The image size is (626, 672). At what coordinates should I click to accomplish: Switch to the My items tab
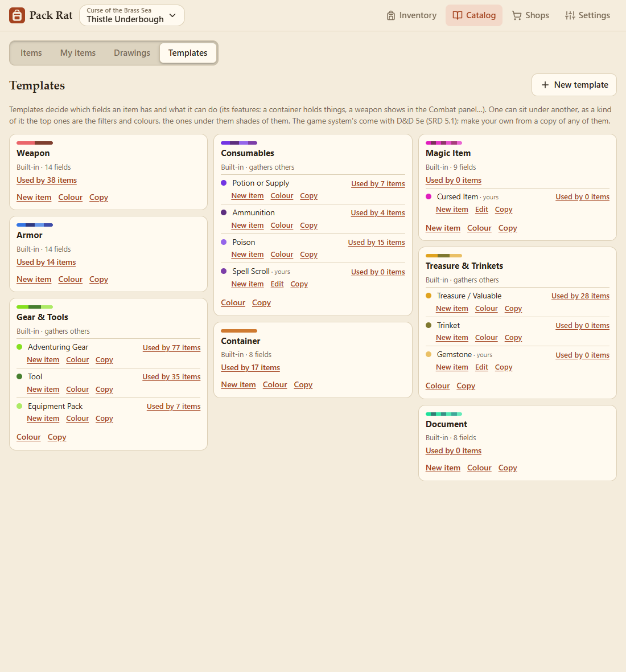tap(78, 53)
